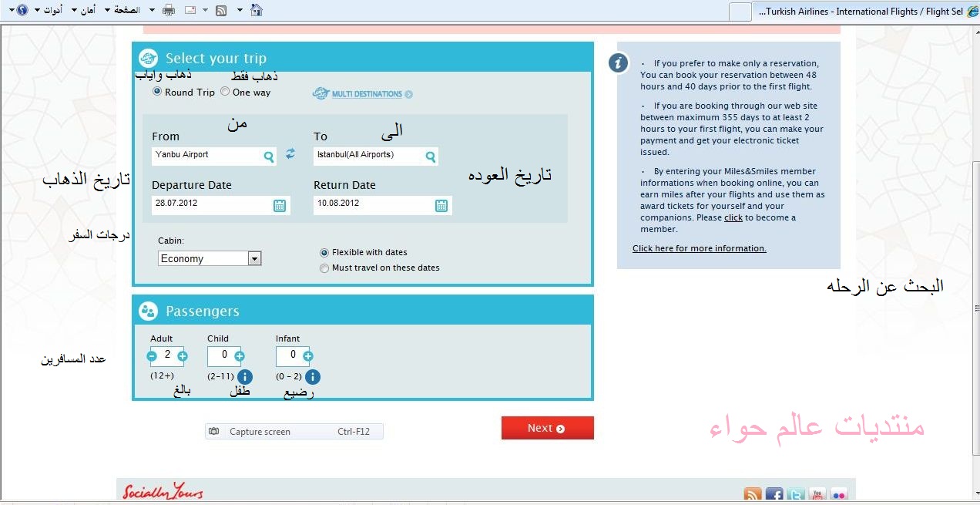Open the Departure Date calendar picker
Screen dimensions: 980x505
tap(280, 205)
